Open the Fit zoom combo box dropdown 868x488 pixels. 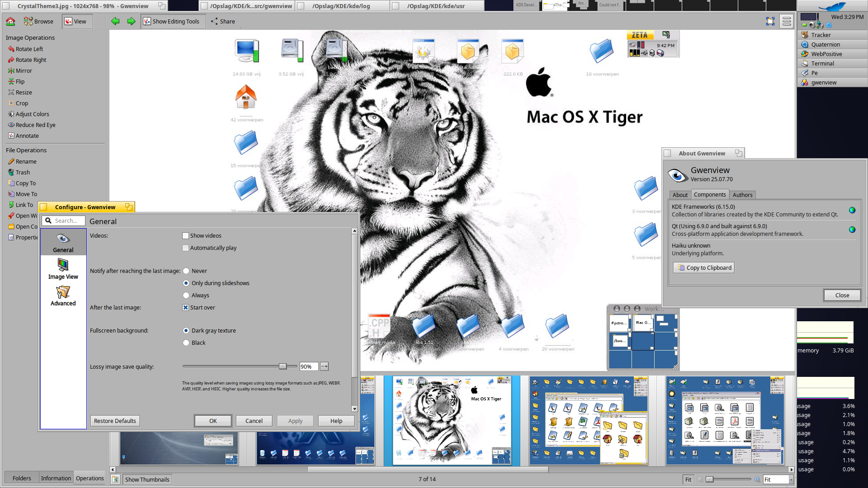pos(791,479)
